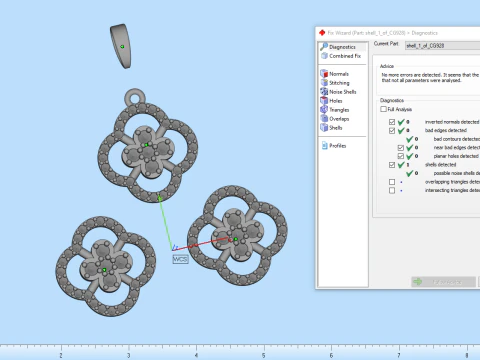This screenshot has height=360, width=480.
Task: Click the grayed Follow Advice button
Action: [x=443, y=282]
